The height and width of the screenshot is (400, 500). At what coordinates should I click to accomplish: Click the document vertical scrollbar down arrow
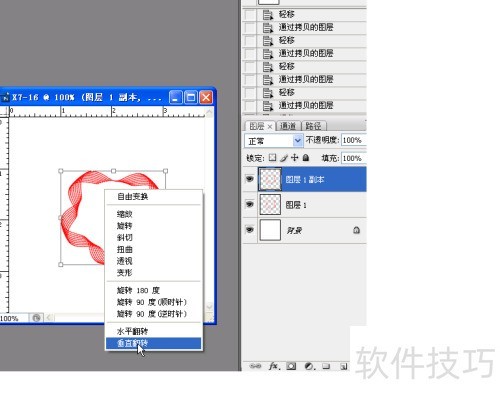[x=209, y=307]
